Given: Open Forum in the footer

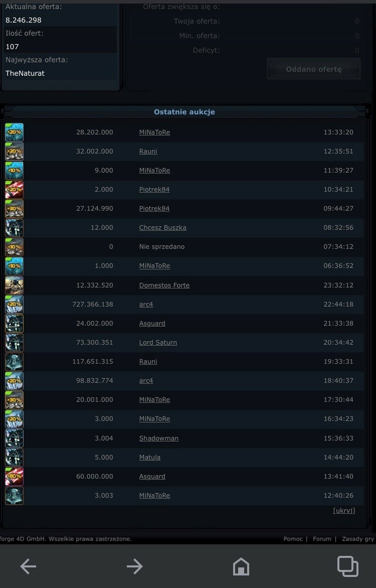Looking at the screenshot, I should pos(322,539).
